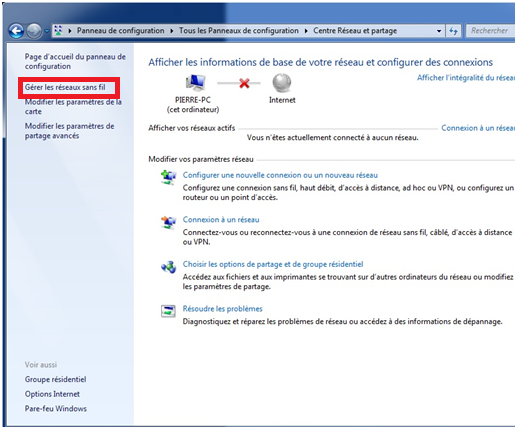The height and width of the screenshot is (427, 515).
Task: Click the blue Back arrow button
Action: 16,31
